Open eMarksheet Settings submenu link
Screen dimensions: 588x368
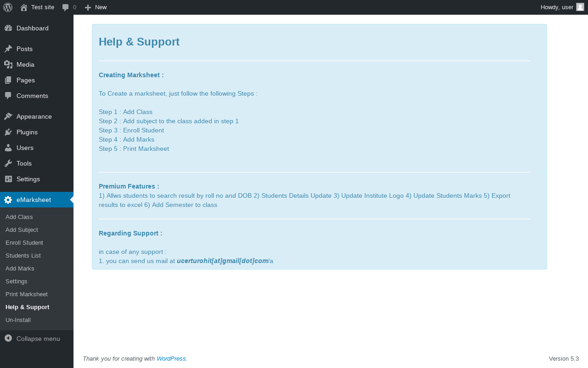tap(17, 281)
